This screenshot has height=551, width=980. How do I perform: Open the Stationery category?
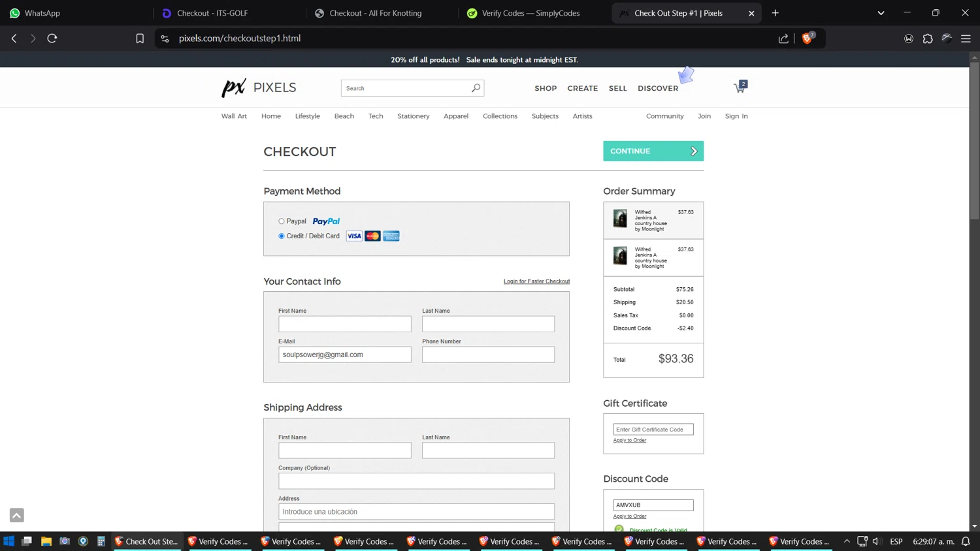coord(414,116)
